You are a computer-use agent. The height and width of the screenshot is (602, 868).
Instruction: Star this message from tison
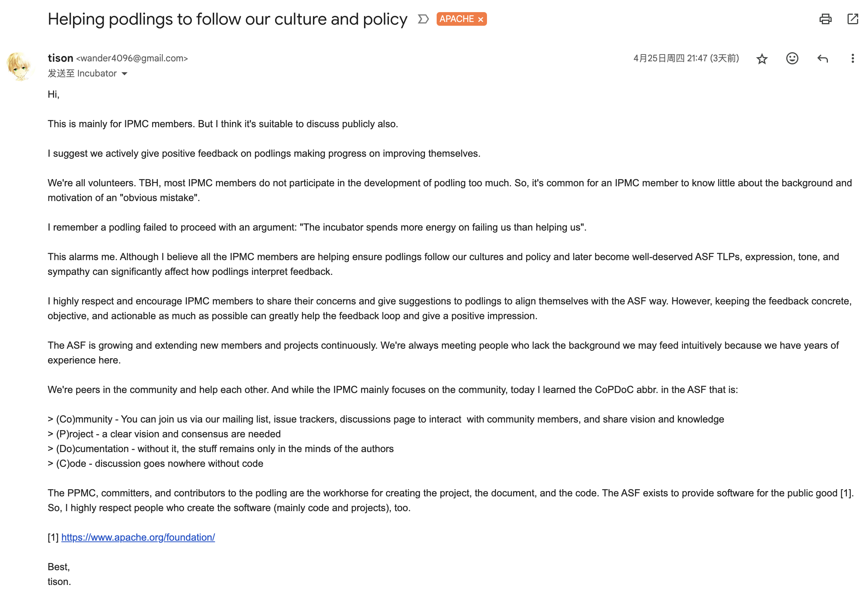click(x=762, y=59)
